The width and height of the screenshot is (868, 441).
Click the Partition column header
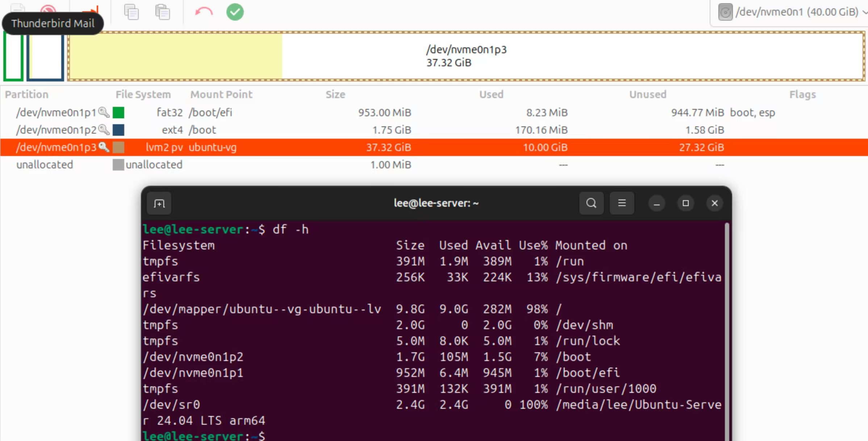(26, 94)
